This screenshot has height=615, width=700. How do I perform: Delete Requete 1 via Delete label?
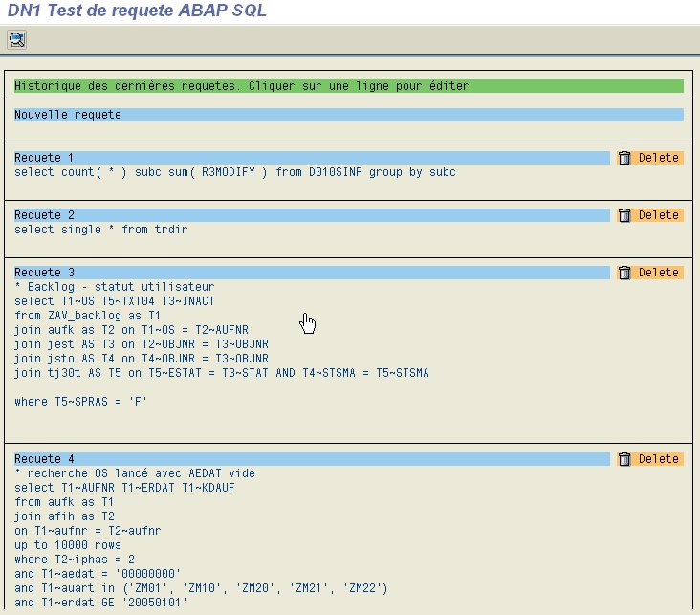tap(659, 158)
